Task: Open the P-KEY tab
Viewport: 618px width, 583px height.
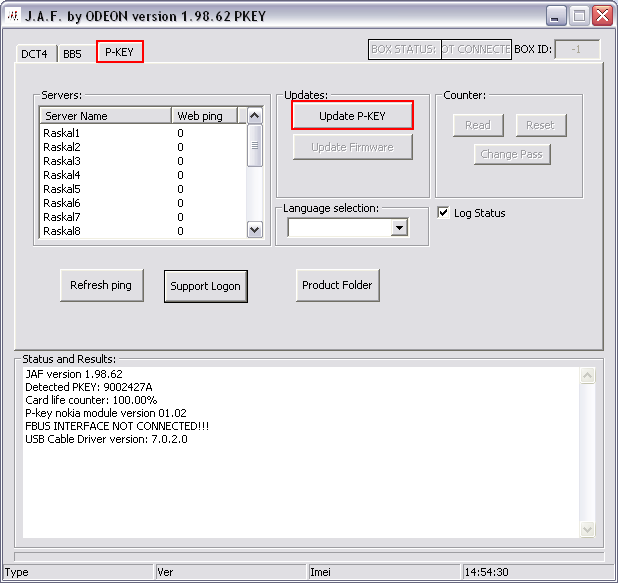Action: [x=119, y=52]
